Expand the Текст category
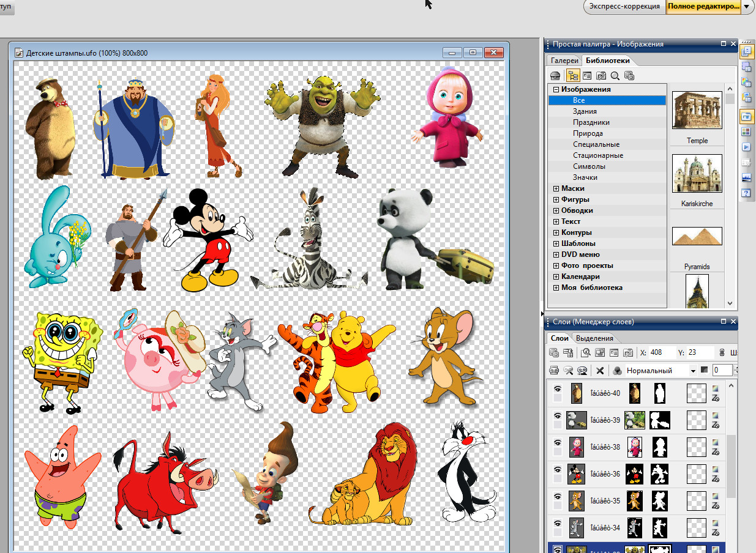 [556, 221]
